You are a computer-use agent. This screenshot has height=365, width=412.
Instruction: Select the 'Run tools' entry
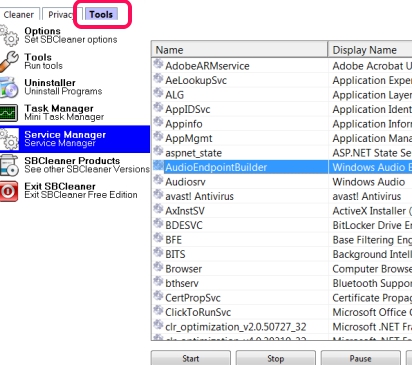(43, 66)
